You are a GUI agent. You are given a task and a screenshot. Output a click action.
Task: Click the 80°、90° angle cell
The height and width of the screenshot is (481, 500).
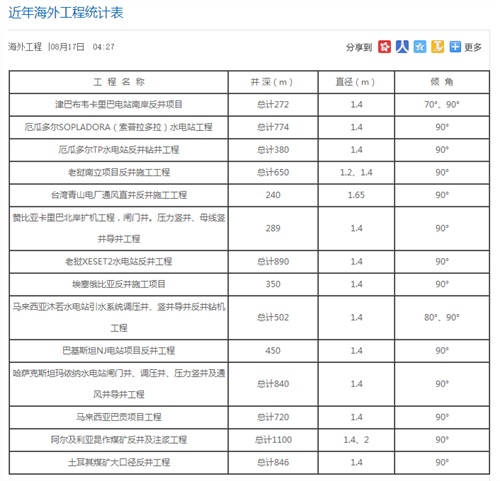(442, 318)
